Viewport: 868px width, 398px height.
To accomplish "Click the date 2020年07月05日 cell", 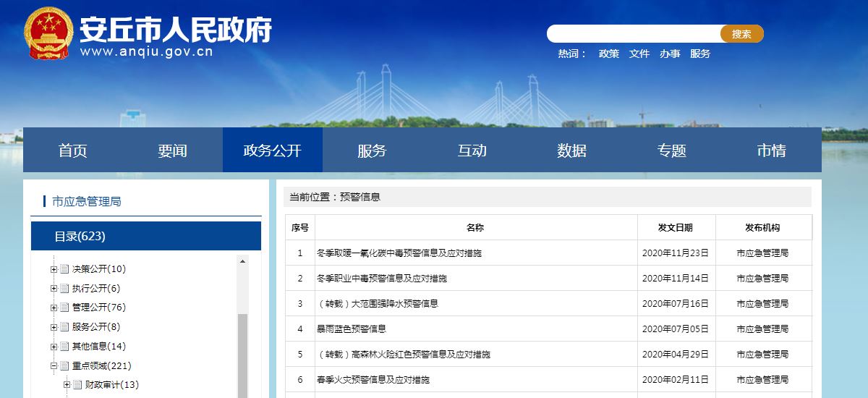I will click(676, 329).
